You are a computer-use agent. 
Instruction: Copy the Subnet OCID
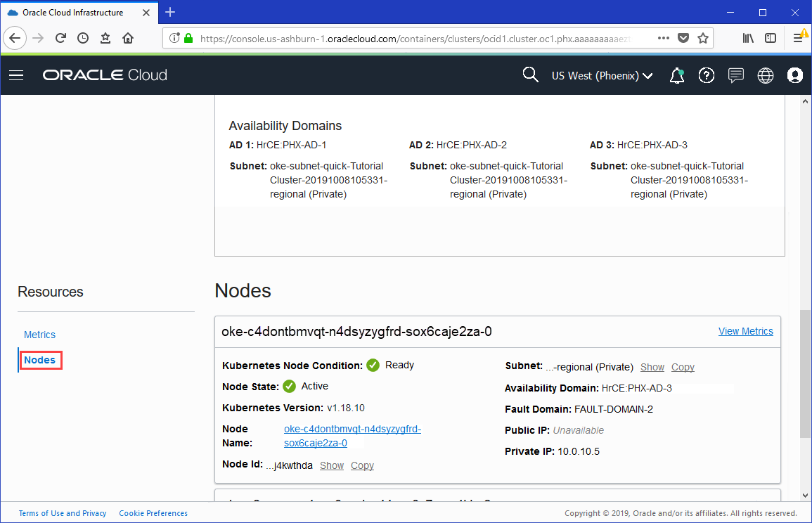(x=683, y=367)
